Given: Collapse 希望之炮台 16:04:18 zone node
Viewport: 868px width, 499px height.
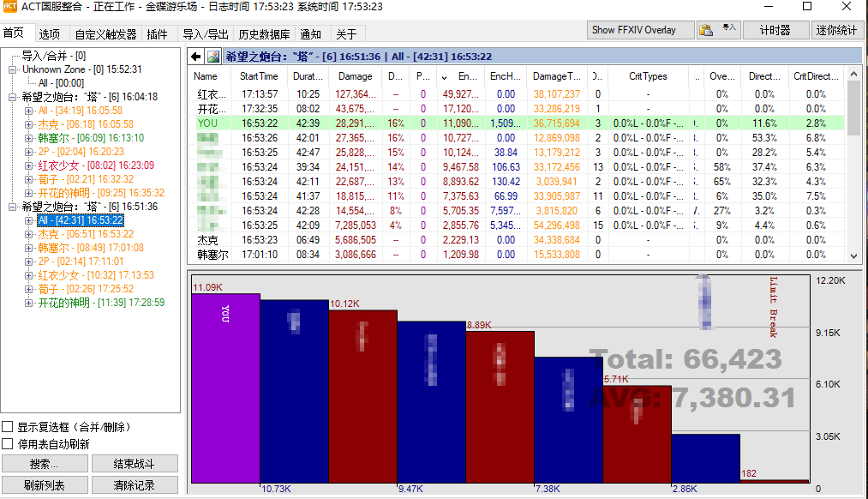Looking at the screenshot, I should click(x=12, y=97).
